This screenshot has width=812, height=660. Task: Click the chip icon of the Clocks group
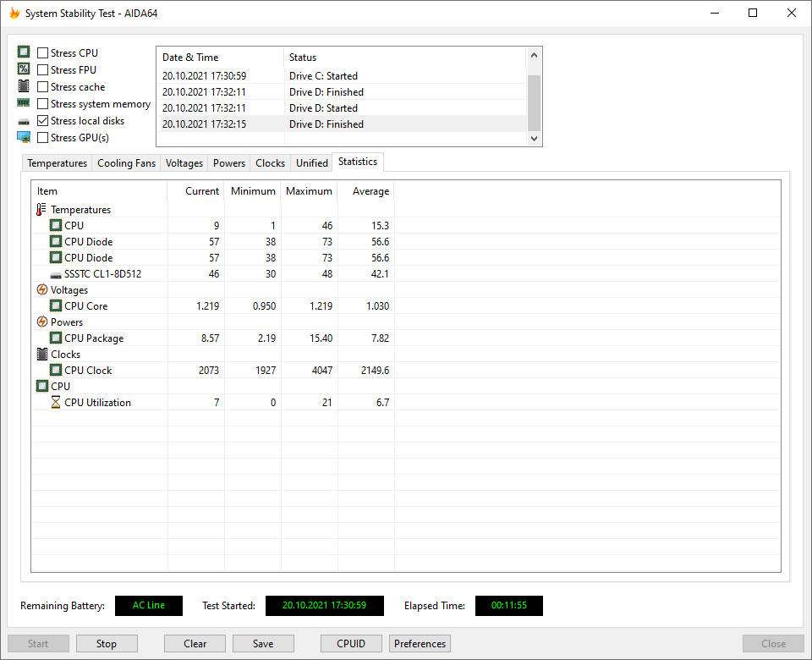tap(42, 354)
